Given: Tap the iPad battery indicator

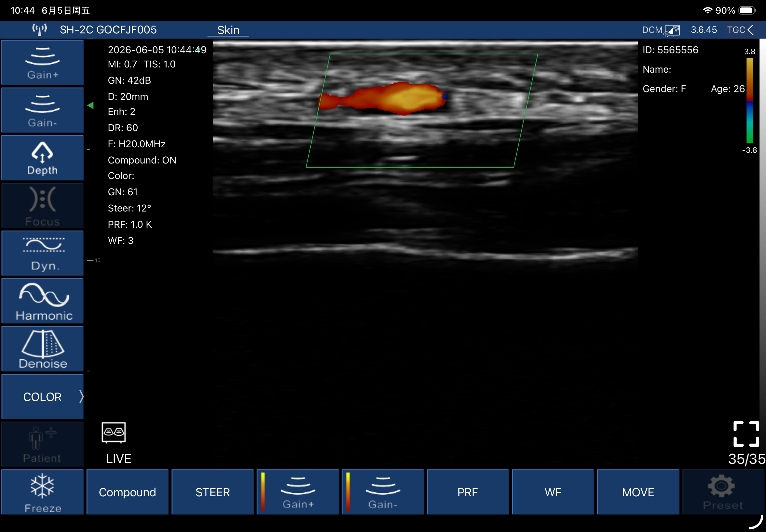Looking at the screenshot, I should pos(747,10).
